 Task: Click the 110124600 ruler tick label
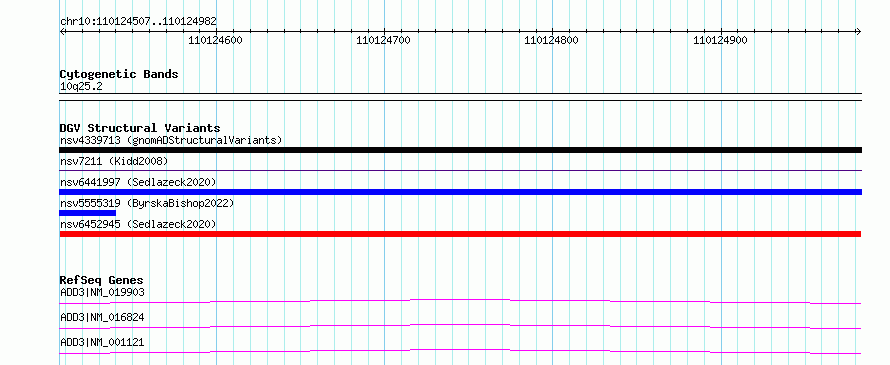(215, 40)
